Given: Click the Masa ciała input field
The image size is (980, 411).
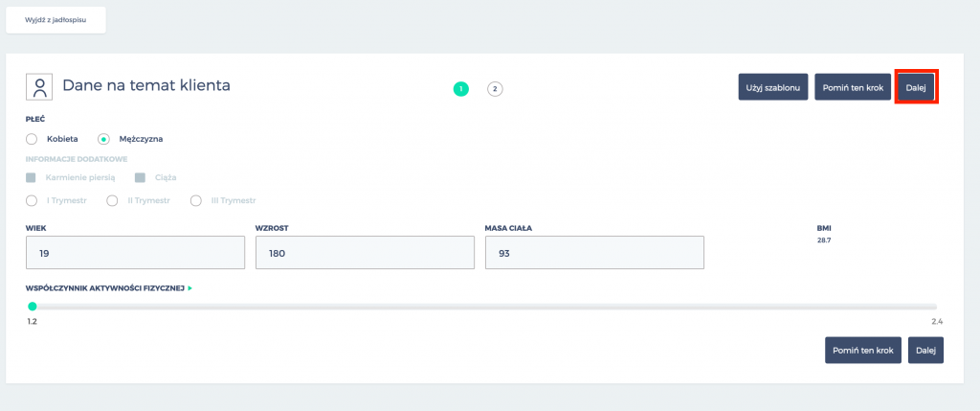Looking at the screenshot, I should coord(594,253).
